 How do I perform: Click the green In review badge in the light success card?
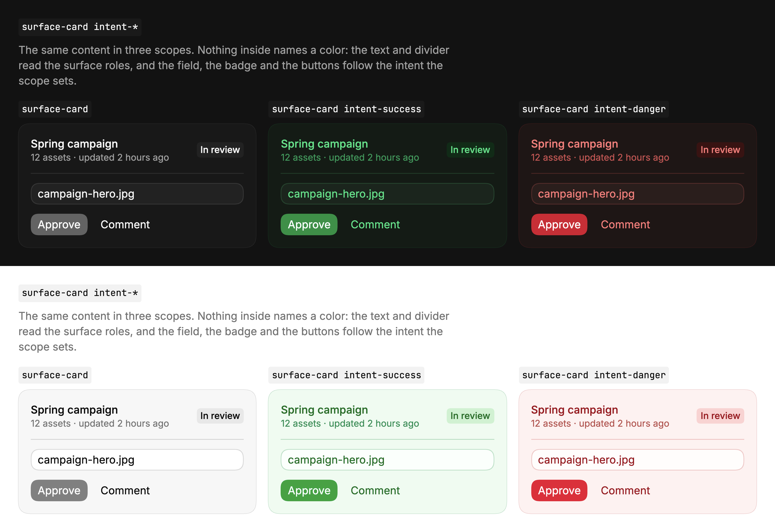tap(470, 416)
